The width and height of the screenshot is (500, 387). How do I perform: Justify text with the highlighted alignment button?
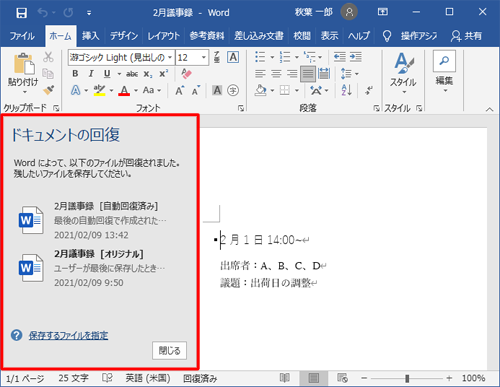click(x=308, y=74)
